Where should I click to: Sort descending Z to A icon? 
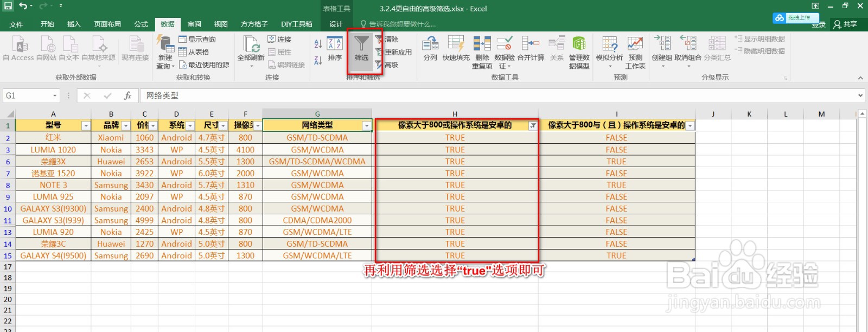[318, 60]
